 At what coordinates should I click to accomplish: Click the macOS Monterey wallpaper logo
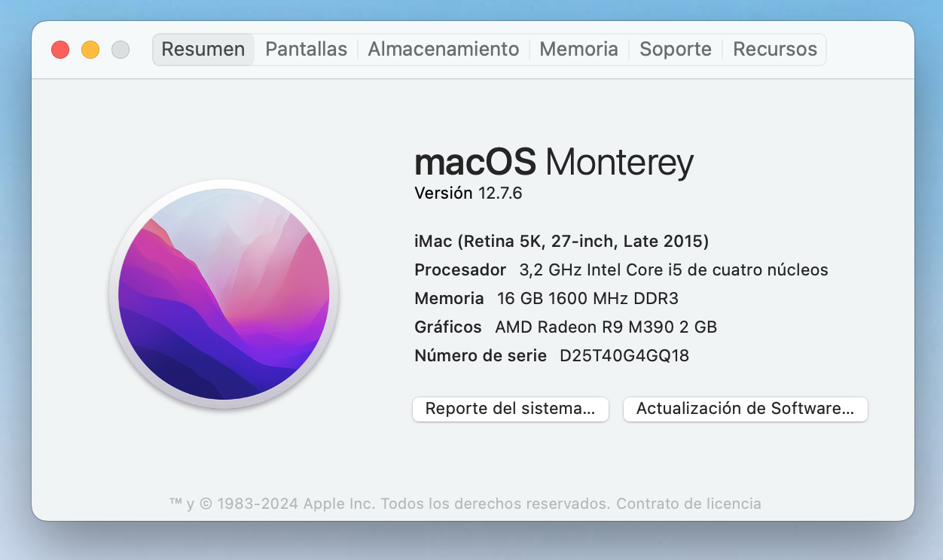pos(224,294)
